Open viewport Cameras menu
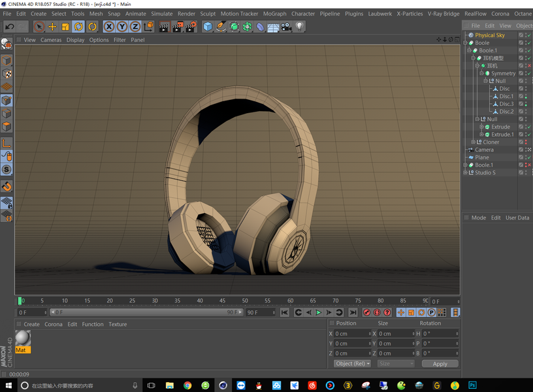This screenshot has width=533, height=392. 51,40
